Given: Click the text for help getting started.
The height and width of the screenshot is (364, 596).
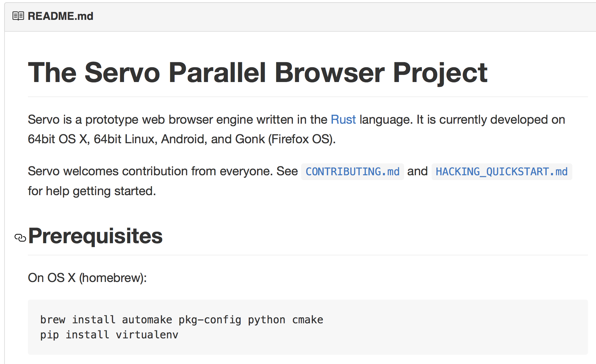Looking at the screenshot, I should (92, 191).
